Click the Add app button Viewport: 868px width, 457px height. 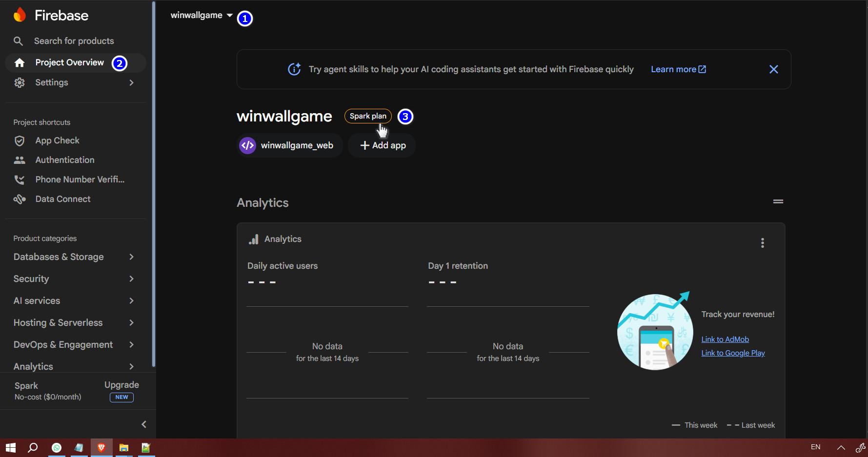(x=383, y=145)
